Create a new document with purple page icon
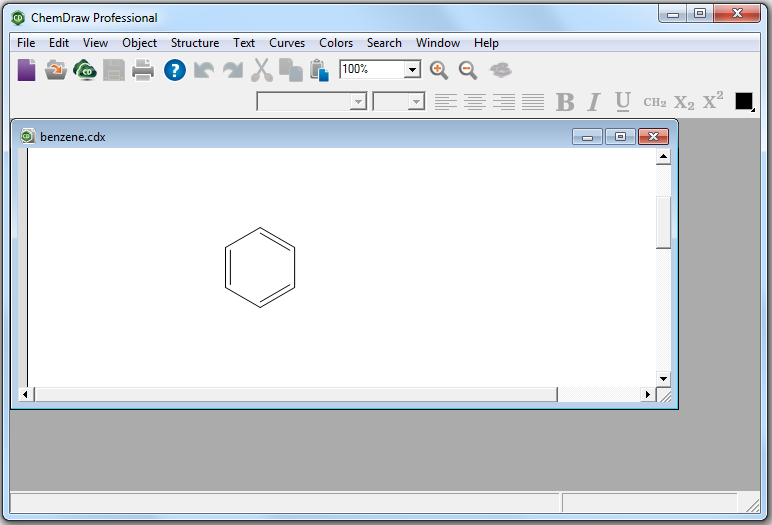 27,70
